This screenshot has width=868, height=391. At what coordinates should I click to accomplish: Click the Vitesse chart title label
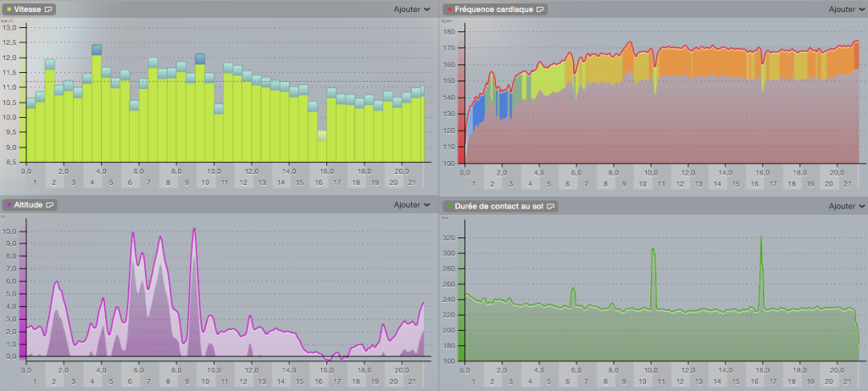[x=27, y=9]
